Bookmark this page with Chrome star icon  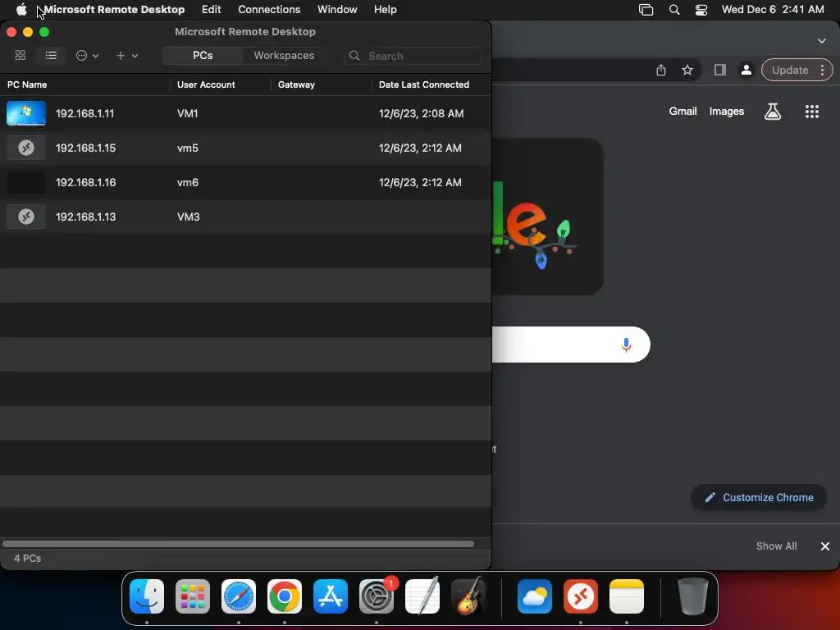pos(687,70)
